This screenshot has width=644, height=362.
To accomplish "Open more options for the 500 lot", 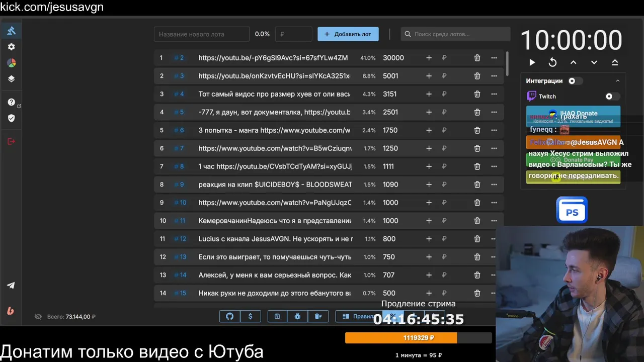I will click(494, 293).
